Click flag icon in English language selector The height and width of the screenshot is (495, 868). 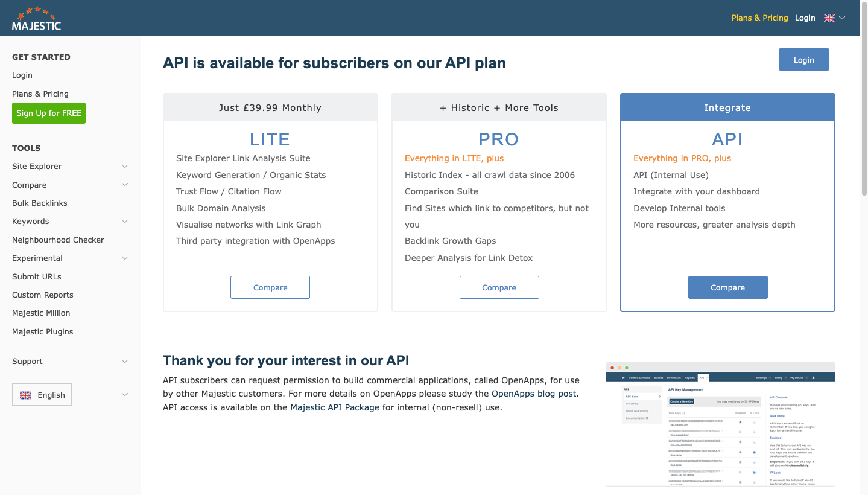click(25, 395)
